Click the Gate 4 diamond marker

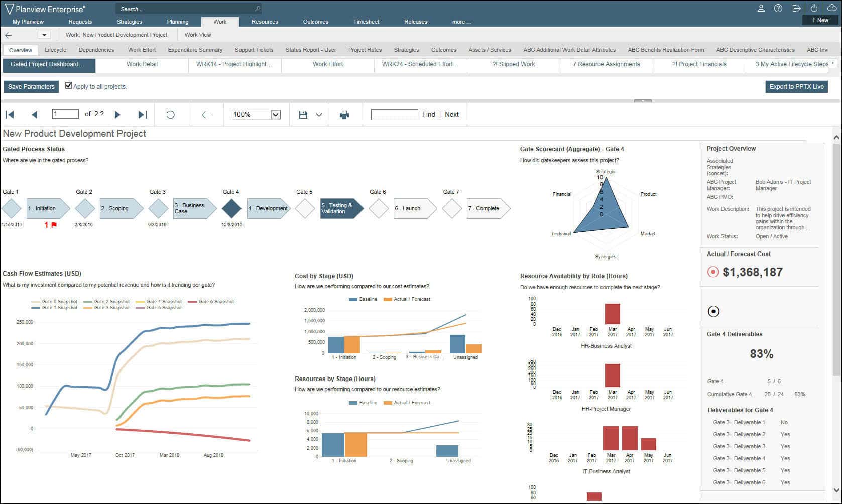(231, 208)
